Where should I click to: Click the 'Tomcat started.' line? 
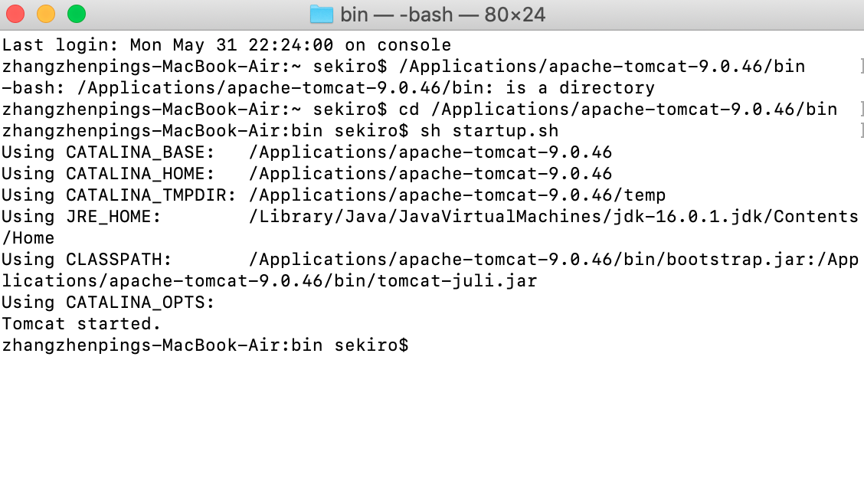[x=80, y=323]
